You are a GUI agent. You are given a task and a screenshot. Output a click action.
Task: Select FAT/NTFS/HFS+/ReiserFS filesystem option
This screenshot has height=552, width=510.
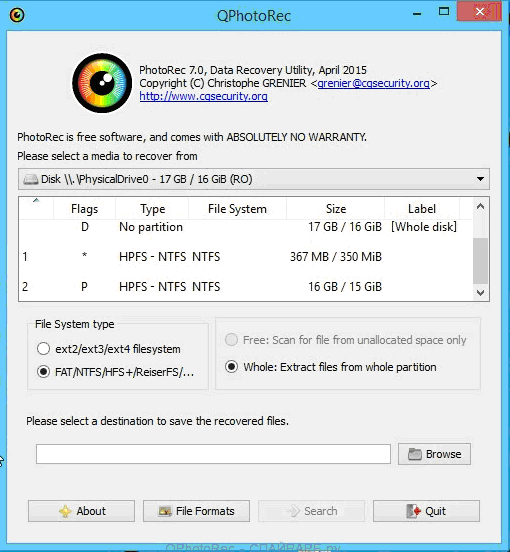pyautogui.click(x=43, y=372)
